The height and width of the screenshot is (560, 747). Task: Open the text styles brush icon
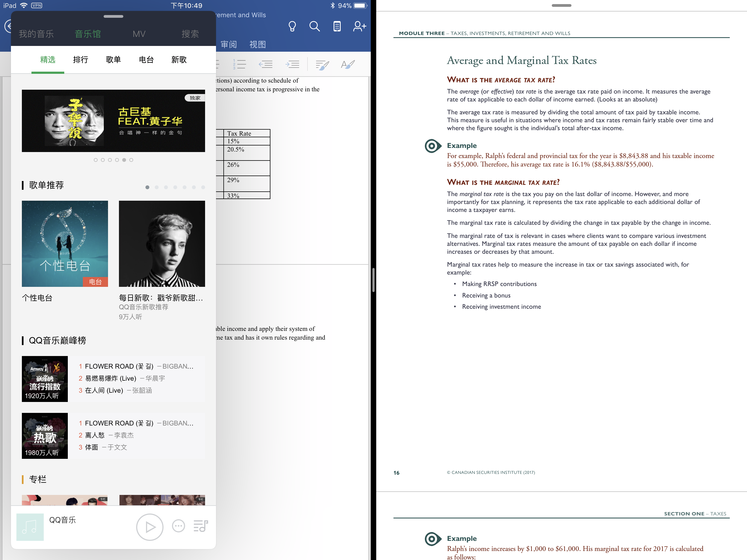(348, 64)
